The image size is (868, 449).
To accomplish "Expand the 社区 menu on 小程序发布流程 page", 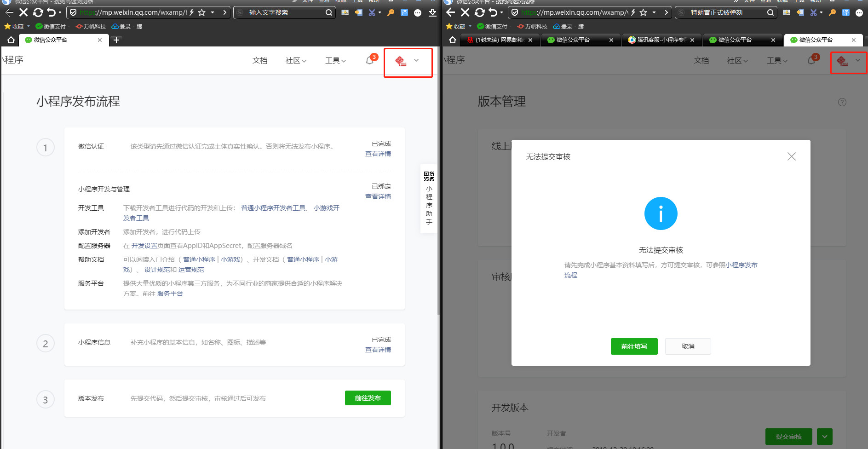I will pyautogui.click(x=296, y=60).
